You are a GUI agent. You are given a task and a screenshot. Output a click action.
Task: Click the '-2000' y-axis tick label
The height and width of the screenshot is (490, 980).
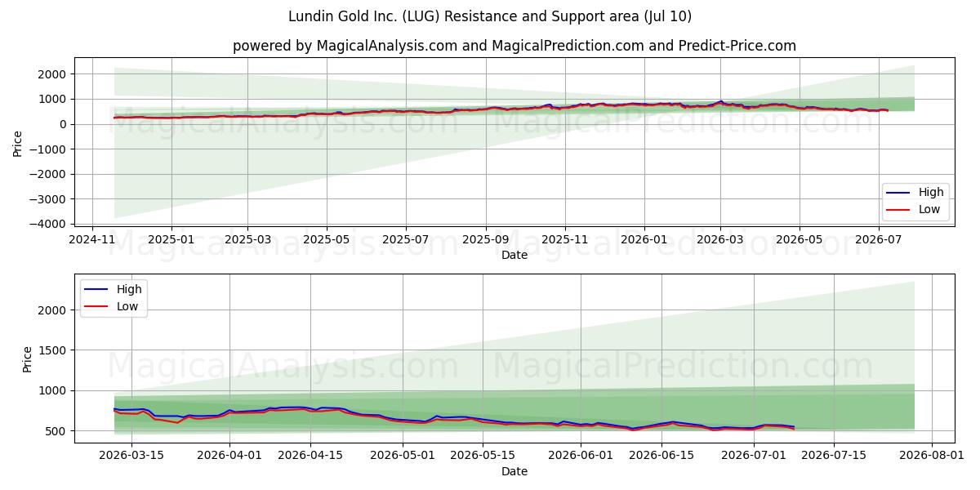coord(51,174)
